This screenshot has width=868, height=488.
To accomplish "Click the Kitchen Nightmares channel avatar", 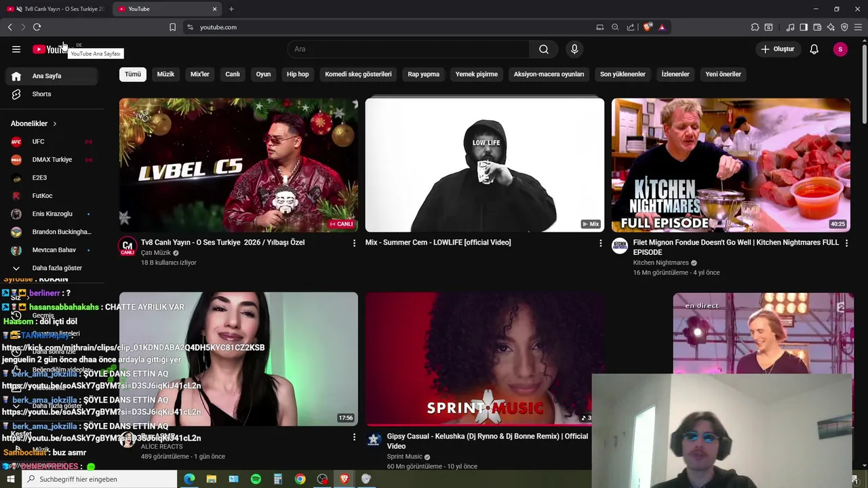I will 620,245.
